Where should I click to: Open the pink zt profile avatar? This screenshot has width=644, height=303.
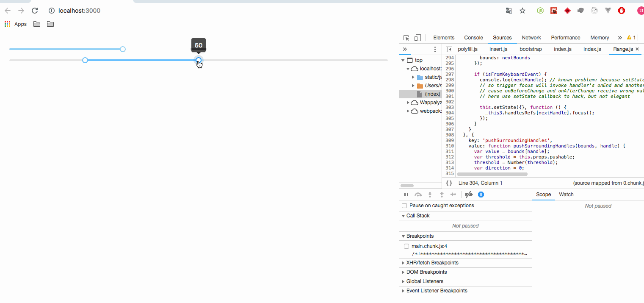(641, 11)
